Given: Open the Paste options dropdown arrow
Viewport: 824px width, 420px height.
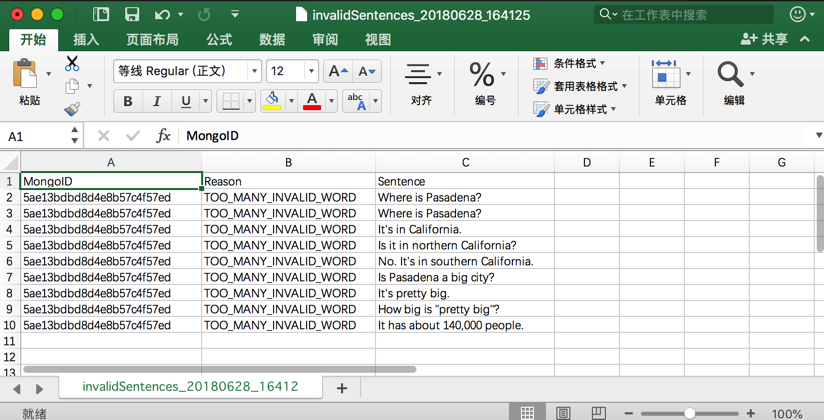Looking at the screenshot, I should tap(48, 74).
